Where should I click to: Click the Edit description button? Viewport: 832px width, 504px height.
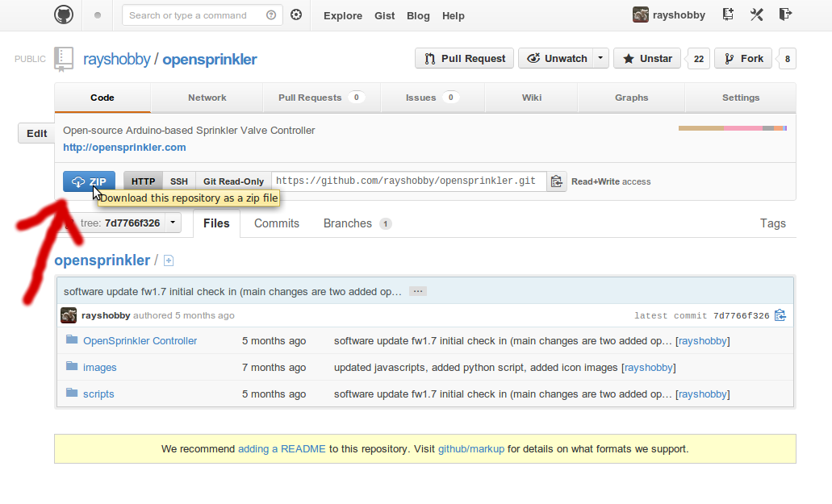click(x=36, y=133)
